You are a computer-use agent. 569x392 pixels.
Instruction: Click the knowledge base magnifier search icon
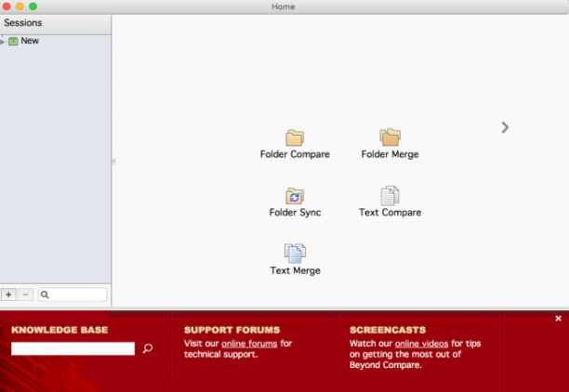click(x=148, y=348)
